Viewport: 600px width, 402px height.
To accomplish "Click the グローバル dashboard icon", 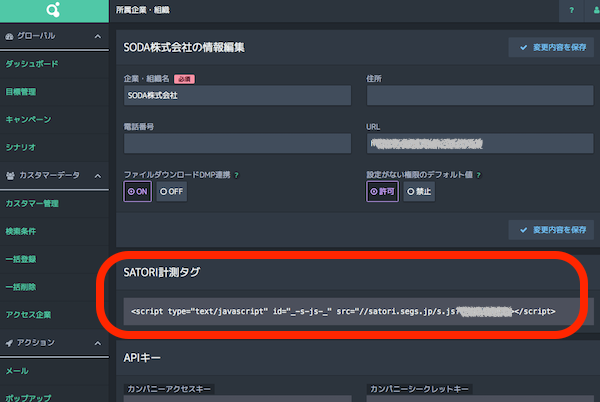I will [x=9, y=36].
